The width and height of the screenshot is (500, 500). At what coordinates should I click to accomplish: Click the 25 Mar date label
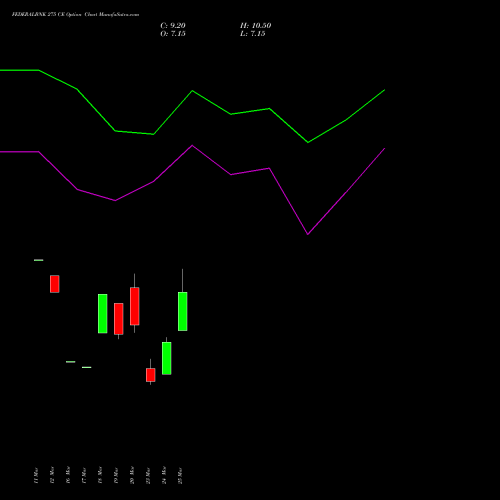[180, 475]
